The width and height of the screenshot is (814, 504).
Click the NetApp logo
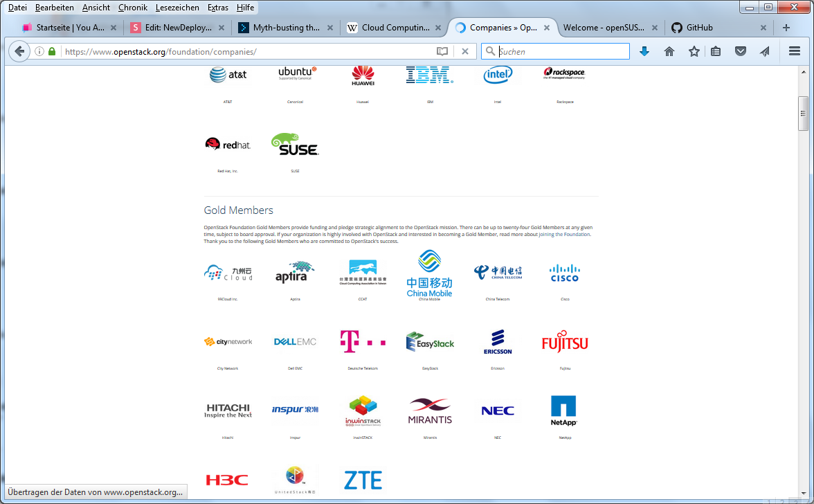pos(563,411)
